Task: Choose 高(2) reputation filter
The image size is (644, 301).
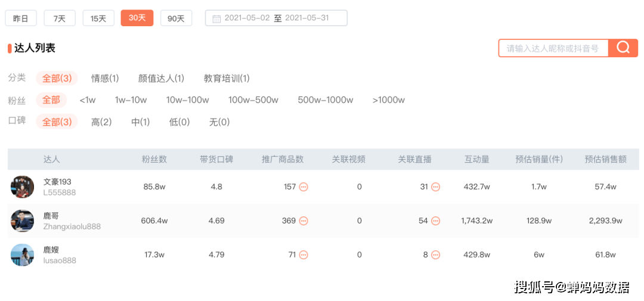Action: (x=101, y=122)
